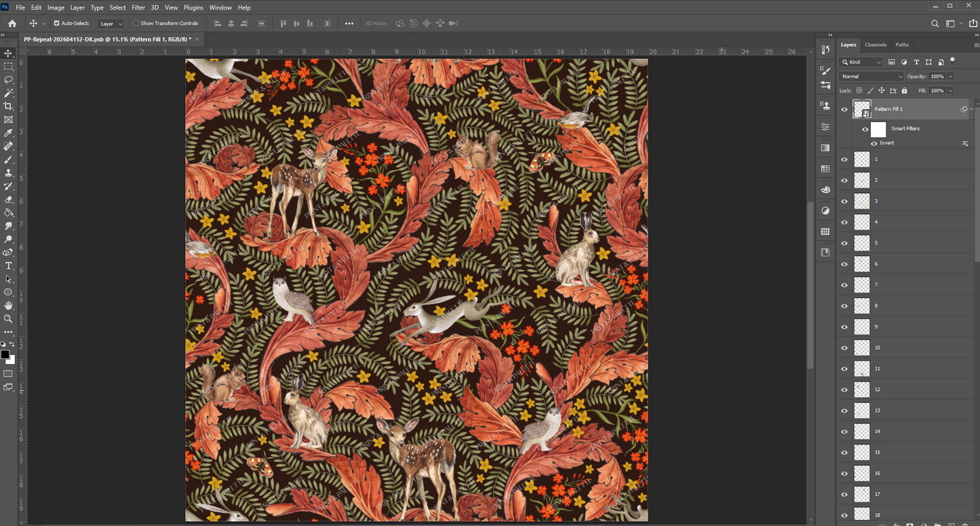The image size is (980, 526).
Task: Turn layer filtering on or off
Action: [952, 61]
